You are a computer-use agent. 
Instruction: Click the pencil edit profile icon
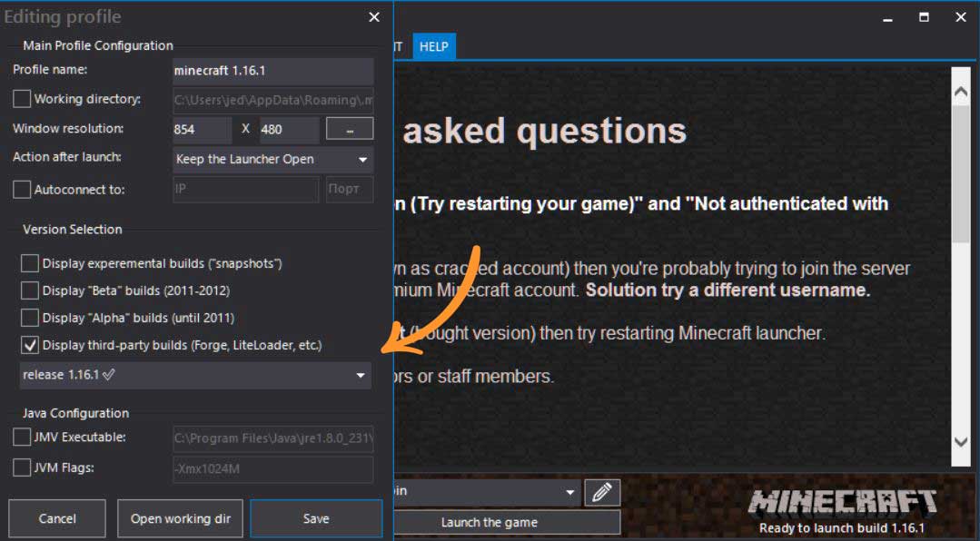point(601,493)
